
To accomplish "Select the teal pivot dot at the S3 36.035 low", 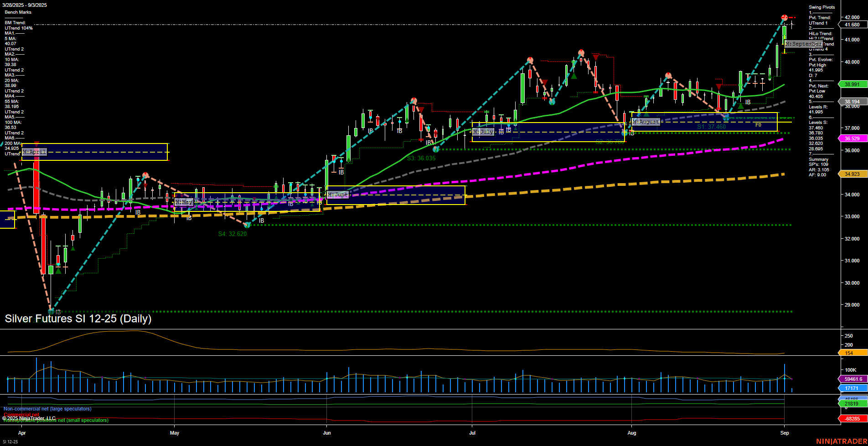I will [436, 149].
